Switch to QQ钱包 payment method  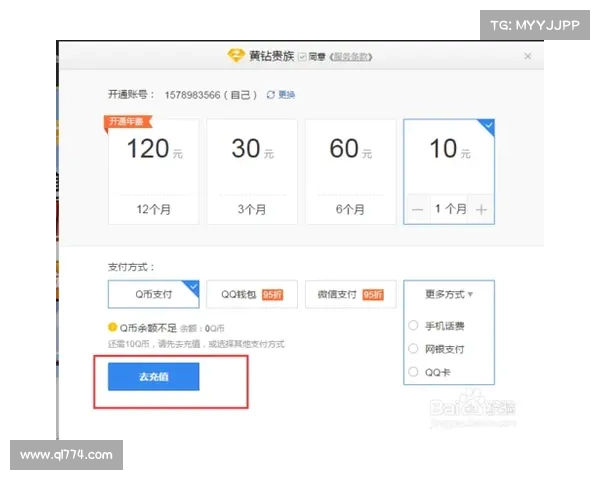[252, 294]
